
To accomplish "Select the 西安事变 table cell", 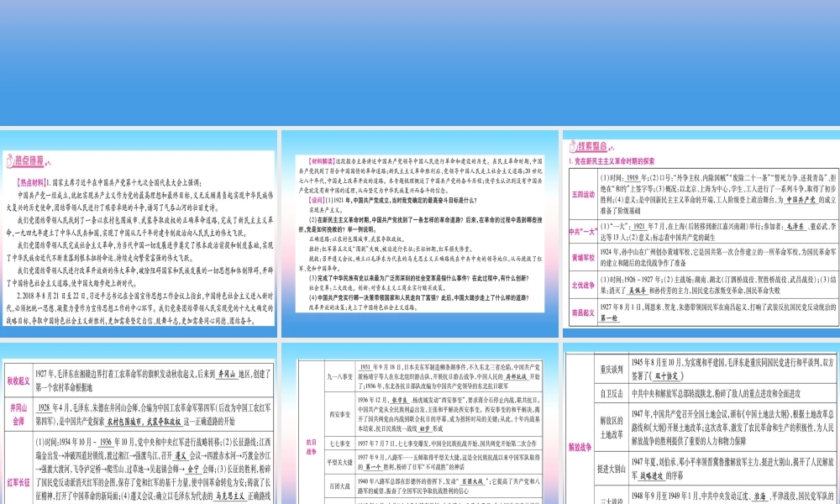I will [x=339, y=415].
